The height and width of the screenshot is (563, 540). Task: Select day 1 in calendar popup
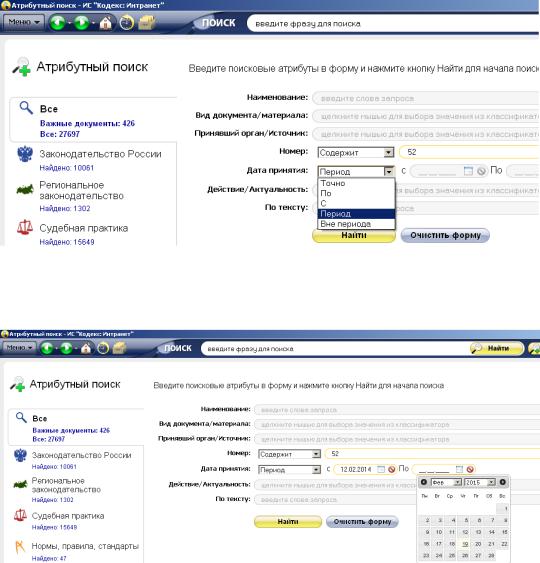click(503, 508)
